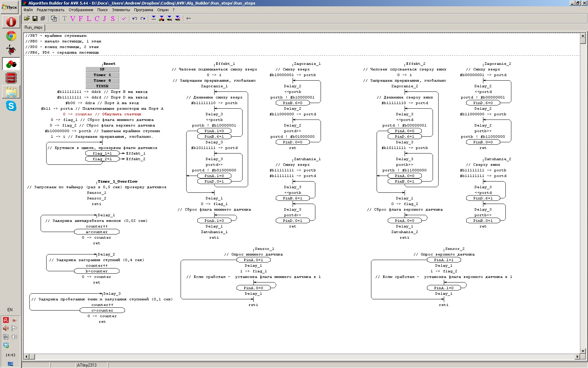Viewport: 588px width, 368px height.
Task: Select the Run_steps tab
Action: [34, 27]
